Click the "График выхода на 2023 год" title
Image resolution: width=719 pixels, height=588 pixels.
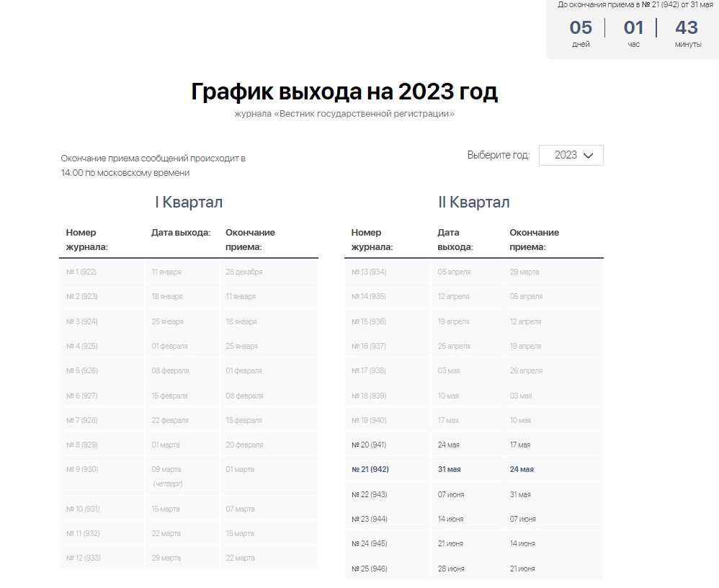click(344, 92)
